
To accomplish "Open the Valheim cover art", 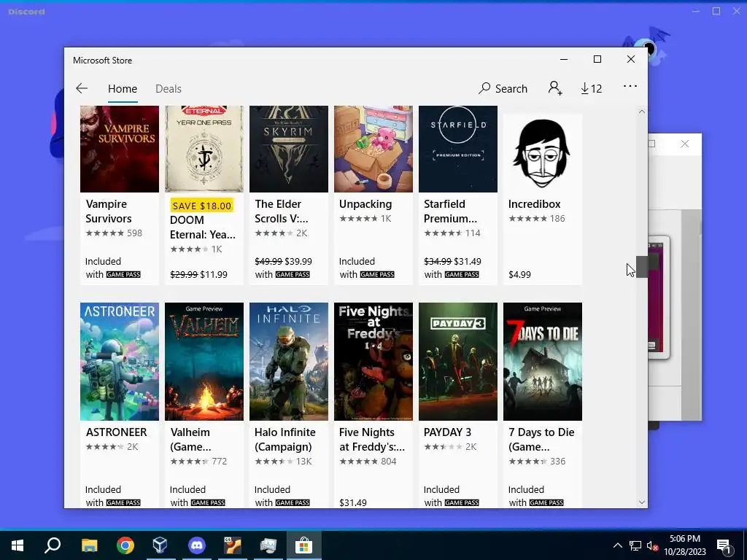I will (204, 362).
